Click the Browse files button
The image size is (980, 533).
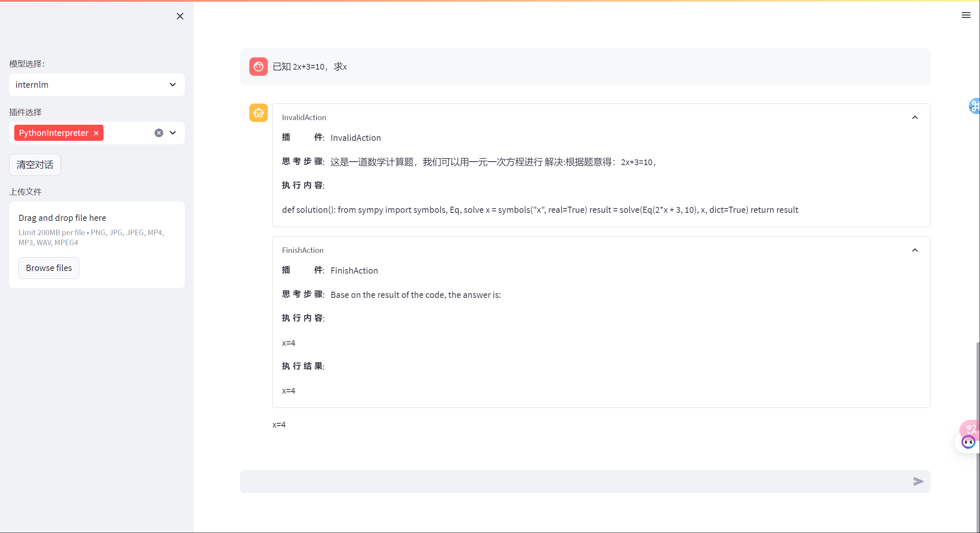(49, 268)
